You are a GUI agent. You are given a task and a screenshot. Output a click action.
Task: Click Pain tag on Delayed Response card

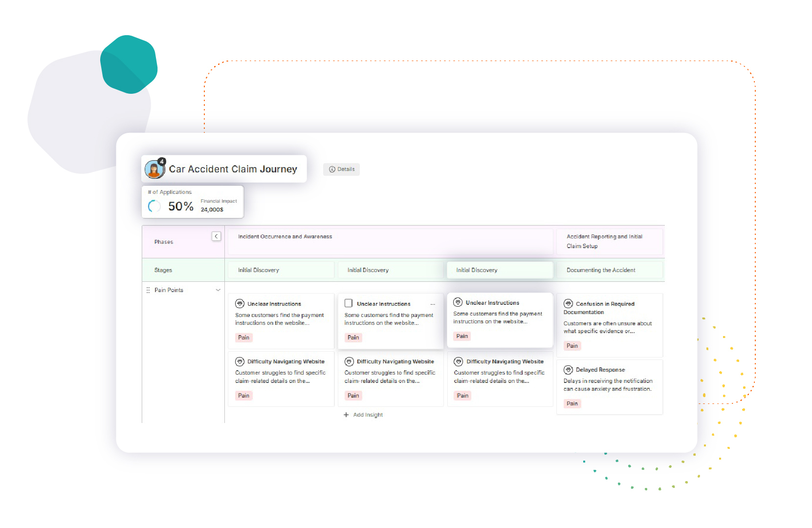[x=572, y=403]
